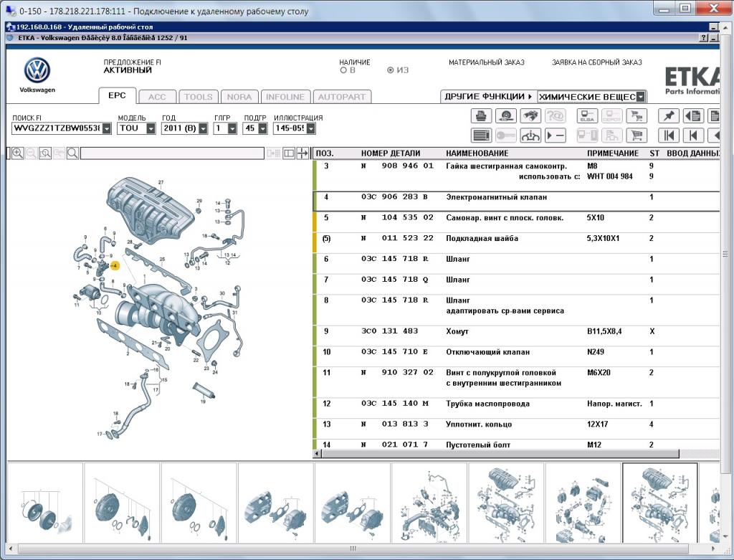Click the printer icon in the toolbar
Image resolution: width=734 pixels, height=560 pixels.
click(x=481, y=115)
